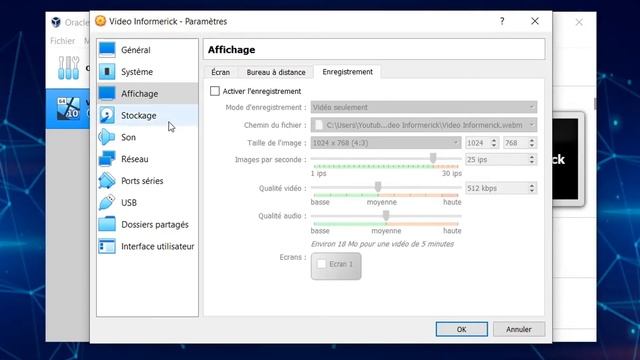Open Mode d'enregistrement dropdown
This screenshot has width=640, height=360.
pos(424,107)
